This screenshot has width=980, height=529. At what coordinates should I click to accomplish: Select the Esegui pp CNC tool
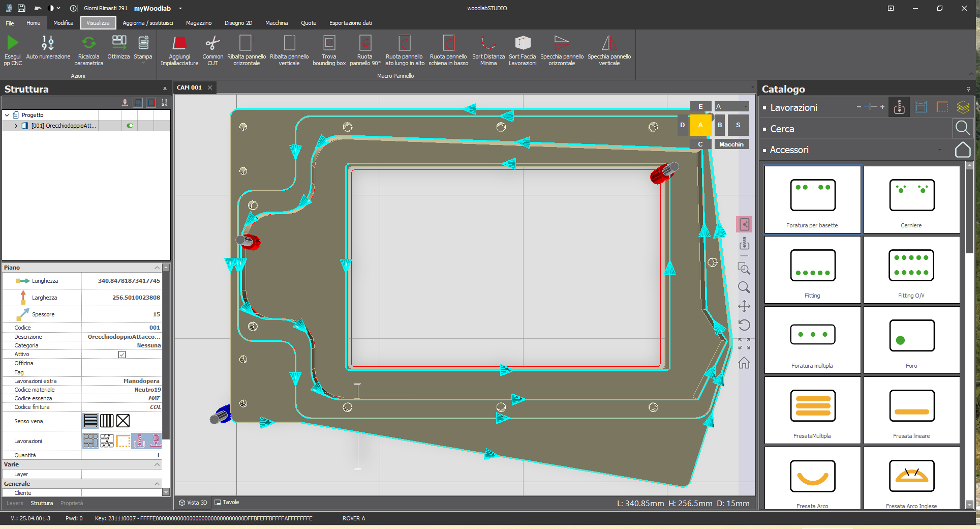pyautogui.click(x=12, y=49)
